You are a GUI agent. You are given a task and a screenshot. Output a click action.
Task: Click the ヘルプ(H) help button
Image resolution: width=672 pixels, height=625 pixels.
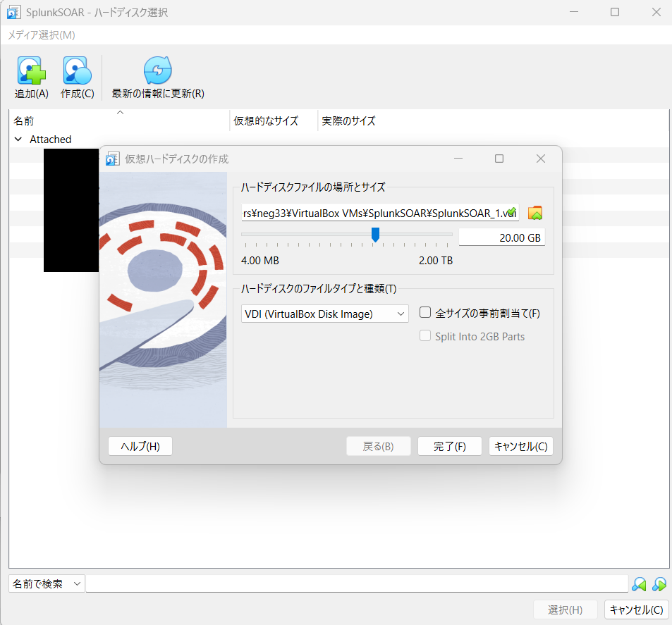(140, 446)
